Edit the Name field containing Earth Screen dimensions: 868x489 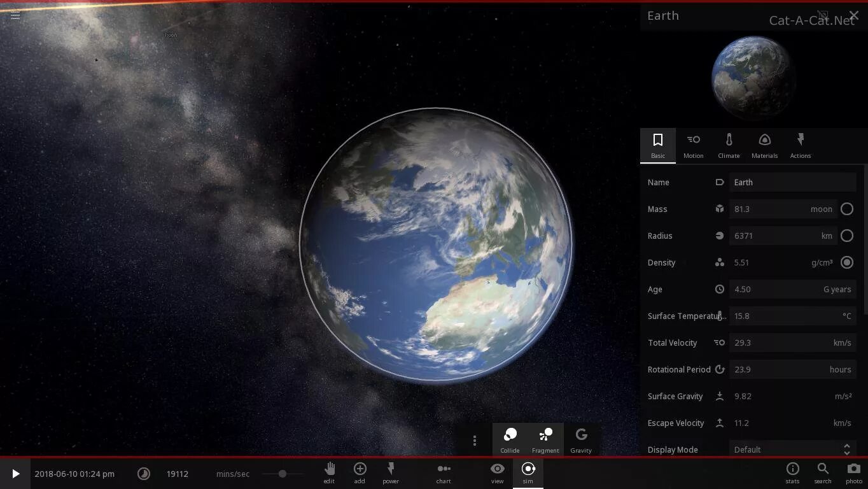click(x=793, y=182)
